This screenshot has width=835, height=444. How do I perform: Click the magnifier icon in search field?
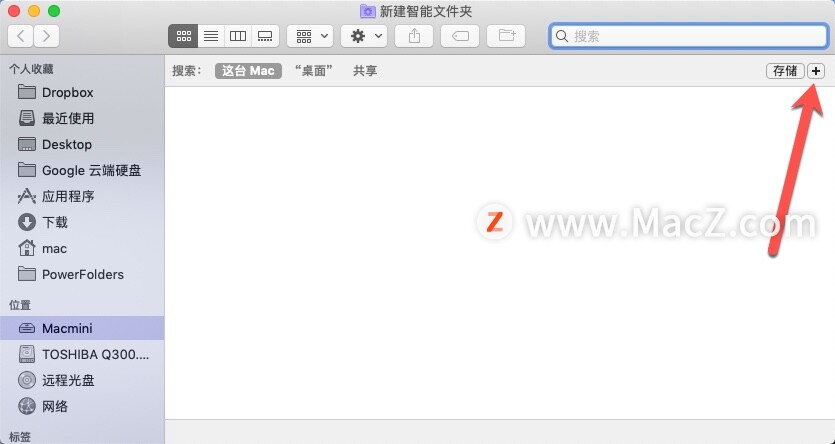tap(562, 36)
